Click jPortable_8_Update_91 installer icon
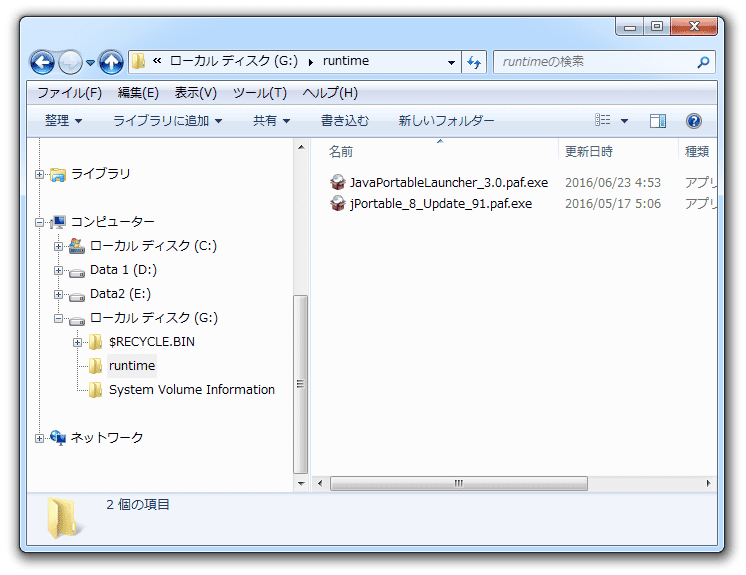The width and height of the screenshot is (746, 575). click(338, 203)
